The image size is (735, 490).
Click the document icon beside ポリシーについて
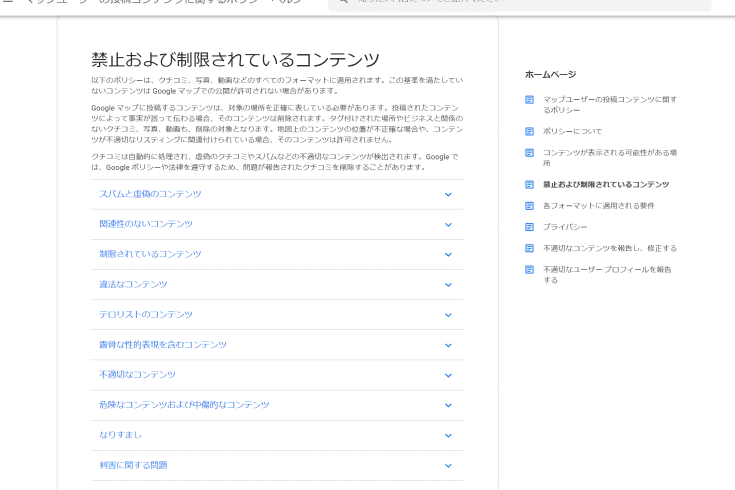529,131
